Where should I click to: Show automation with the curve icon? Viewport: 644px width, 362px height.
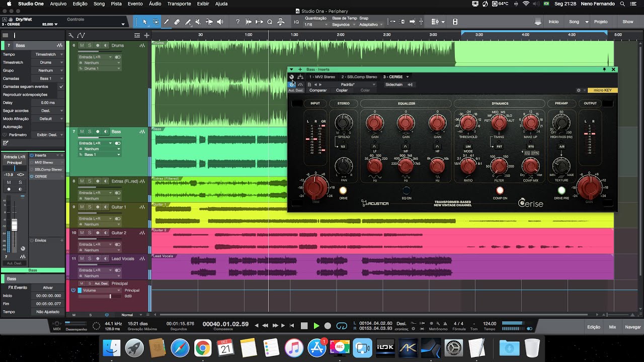pyautogui.click(x=80, y=35)
